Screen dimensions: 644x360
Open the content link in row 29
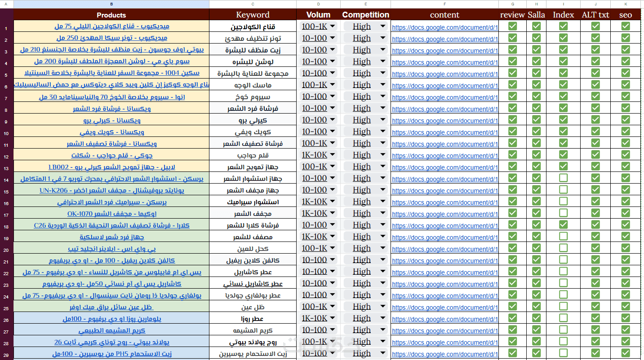[445, 354]
